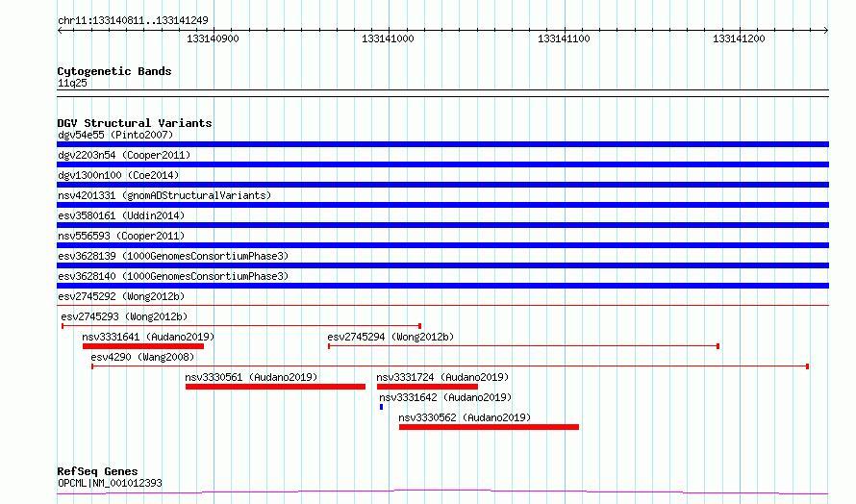Select nsv3331724 (Audano2019) label
Image resolution: width=856 pixels, height=504 pixels.
click(442, 377)
